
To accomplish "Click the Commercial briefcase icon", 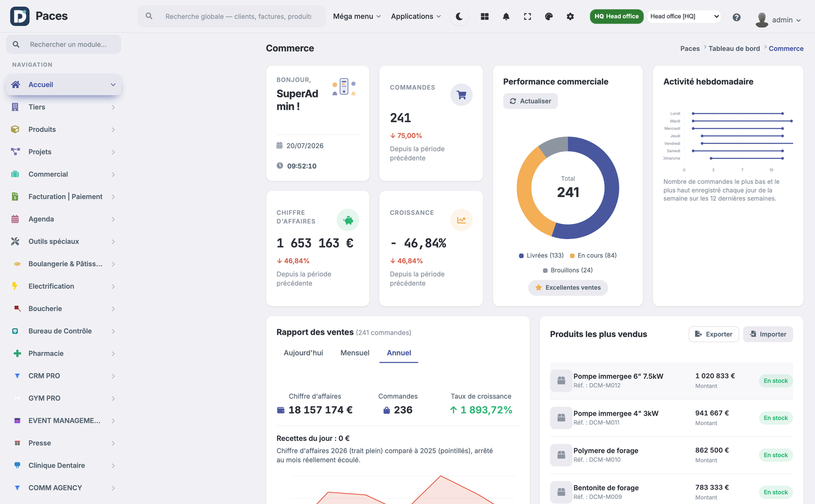I will [15, 174].
